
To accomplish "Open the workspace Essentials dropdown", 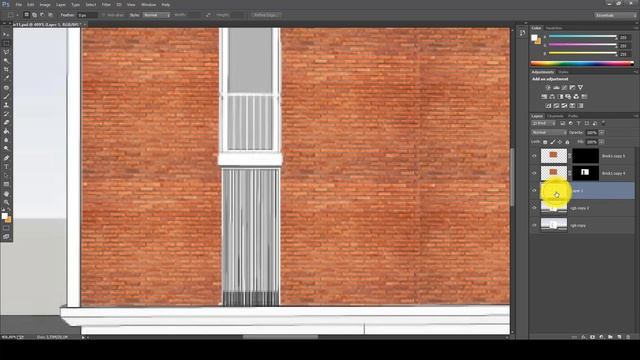I will click(615, 15).
